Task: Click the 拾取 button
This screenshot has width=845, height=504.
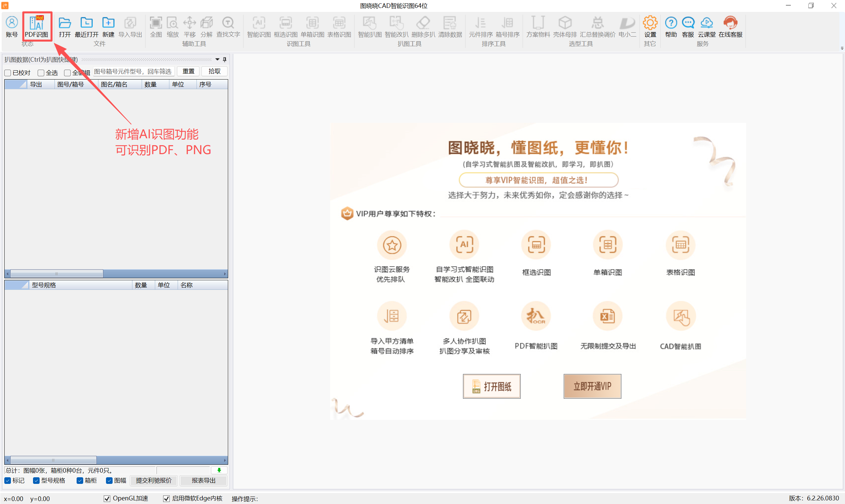Action: [x=214, y=71]
